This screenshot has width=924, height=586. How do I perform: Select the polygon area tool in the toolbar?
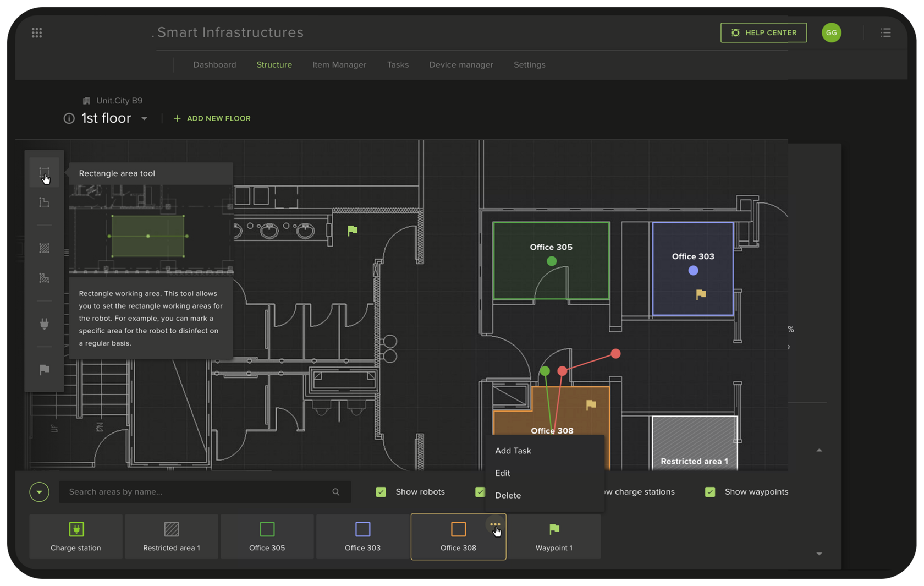(45, 202)
